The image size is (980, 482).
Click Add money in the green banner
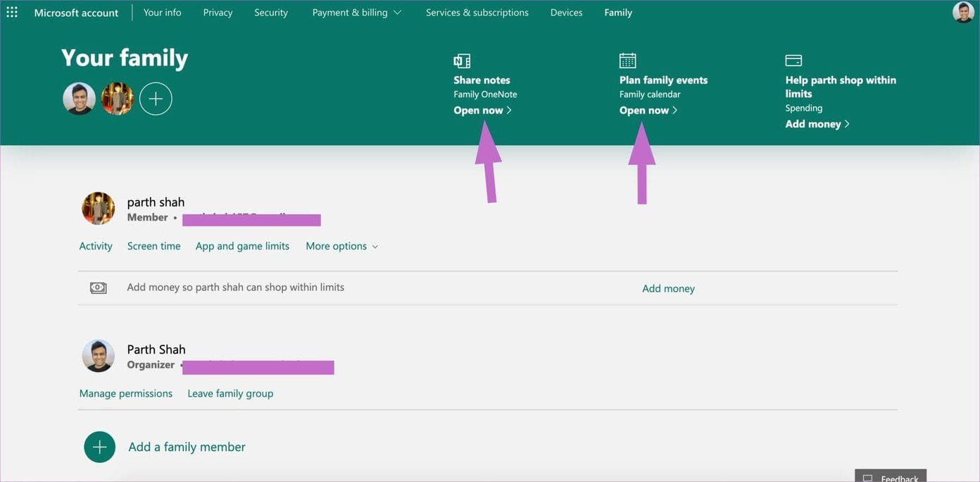(817, 124)
